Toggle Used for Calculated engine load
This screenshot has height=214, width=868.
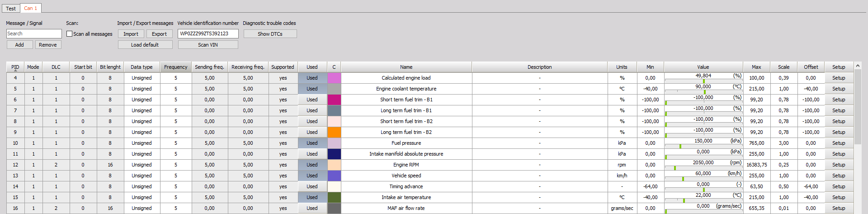tap(312, 78)
